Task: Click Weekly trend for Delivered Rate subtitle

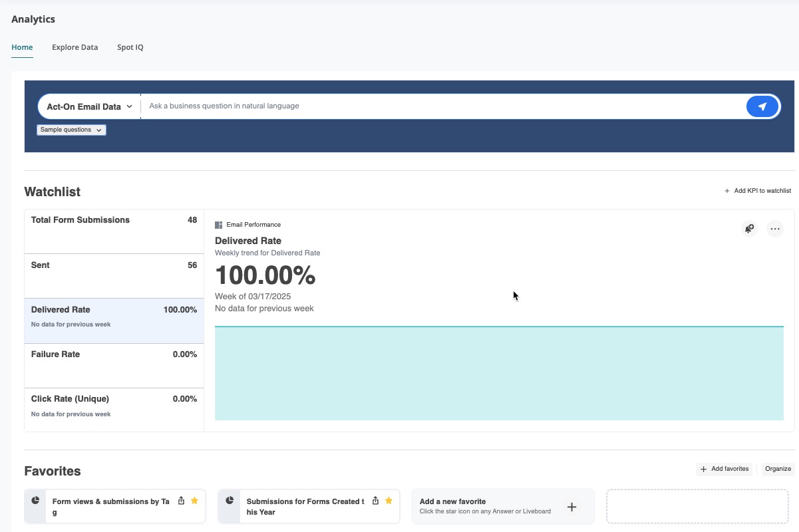Action: (267, 253)
